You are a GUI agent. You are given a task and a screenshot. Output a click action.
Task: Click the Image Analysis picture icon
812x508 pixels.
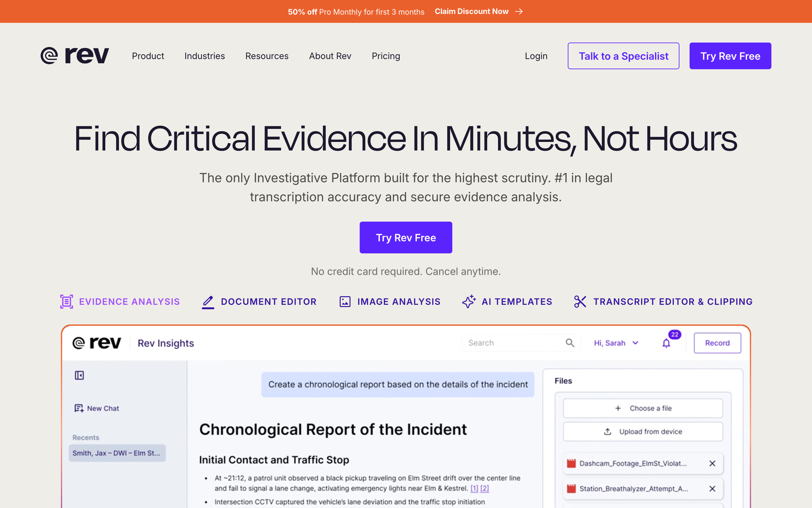click(x=345, y=301)
